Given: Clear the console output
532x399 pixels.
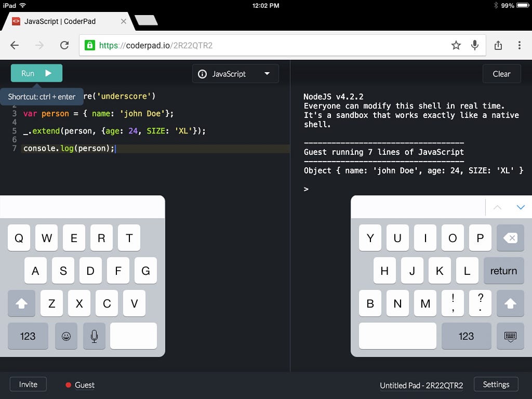Looking at the screenshot, I should (x=501, y=73).
